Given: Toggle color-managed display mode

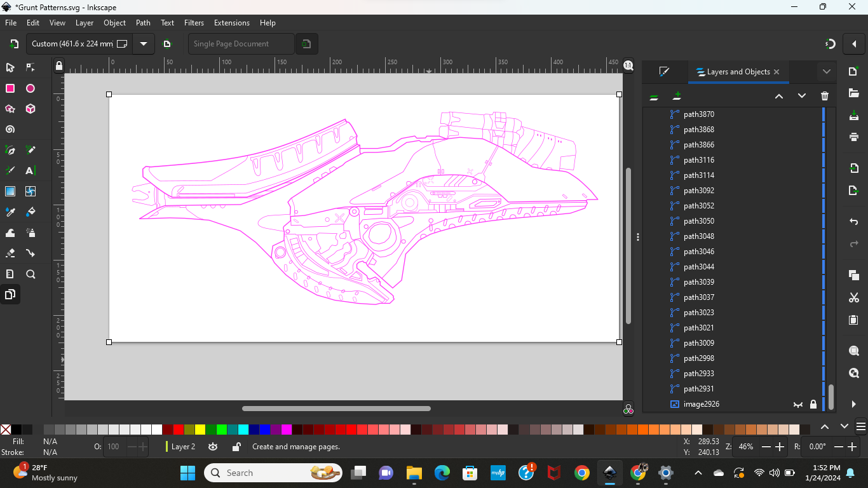Looking at the screenshot, I should click(628, 410).
